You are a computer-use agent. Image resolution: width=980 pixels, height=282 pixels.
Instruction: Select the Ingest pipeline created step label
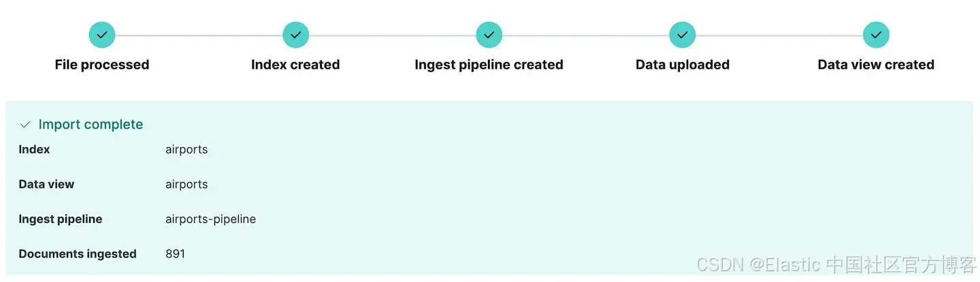489,65
